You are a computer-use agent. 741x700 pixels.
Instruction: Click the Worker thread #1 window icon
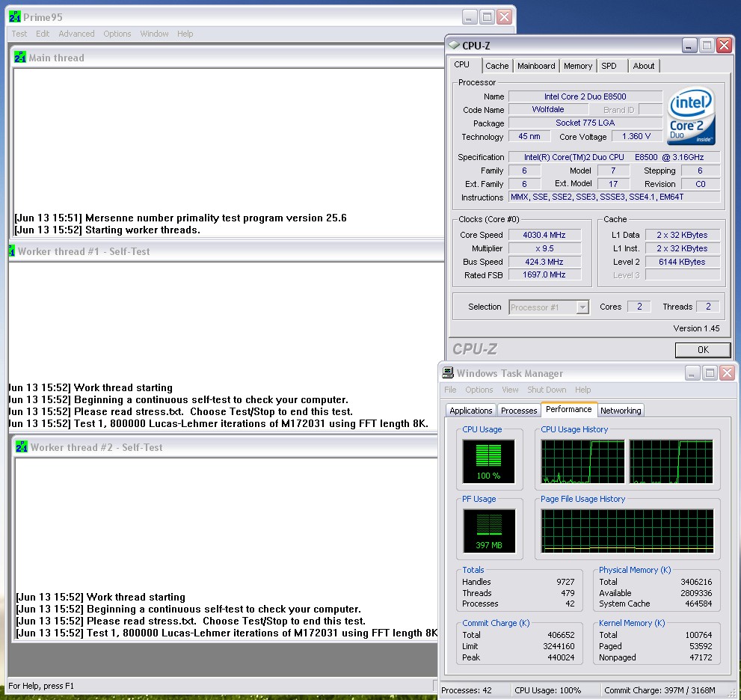coord(11,251)
